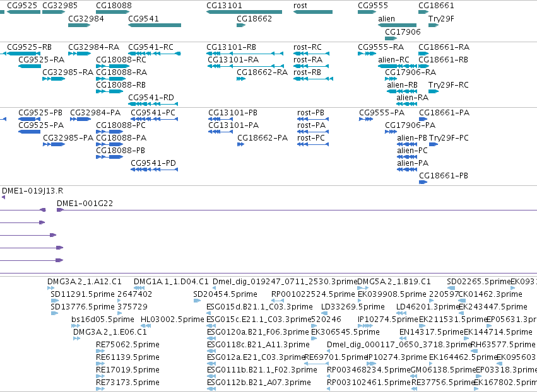Screen dimensions: 537x392
Task: Select EST DMG5A.2_1.B19.C1
Action: tap(363, 288)
